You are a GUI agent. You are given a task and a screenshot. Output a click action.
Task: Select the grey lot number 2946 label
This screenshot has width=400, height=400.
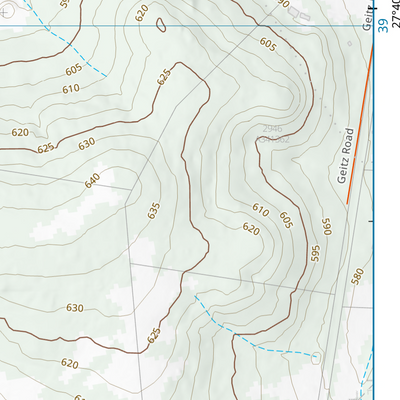tap(272, 129)
